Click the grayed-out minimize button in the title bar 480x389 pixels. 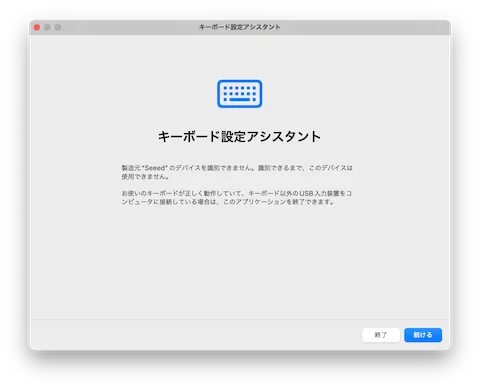(x=47, y=27)
